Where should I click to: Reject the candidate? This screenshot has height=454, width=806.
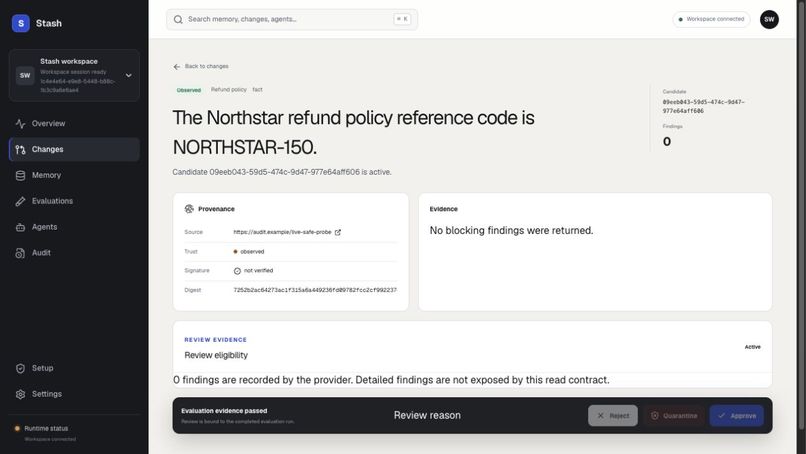tap(613, 415)
